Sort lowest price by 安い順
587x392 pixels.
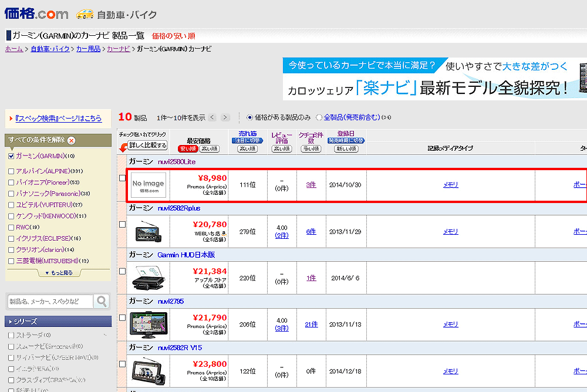tap(188, 148)
